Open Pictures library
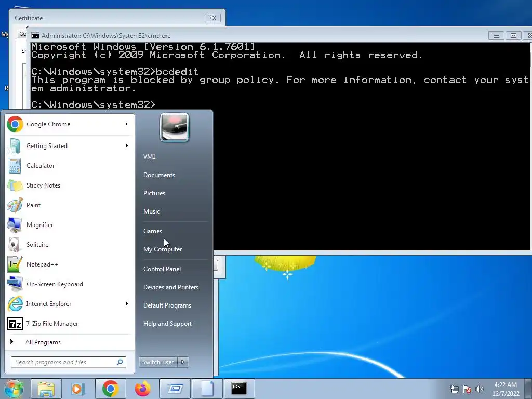The image size is (532, 399). 154,193
